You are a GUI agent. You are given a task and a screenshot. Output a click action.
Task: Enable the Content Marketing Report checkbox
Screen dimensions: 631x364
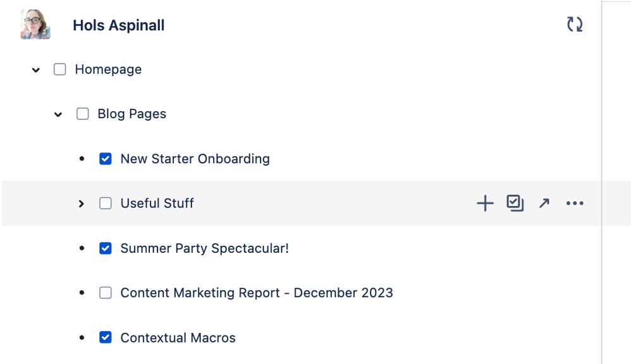[x=106, y=293]
